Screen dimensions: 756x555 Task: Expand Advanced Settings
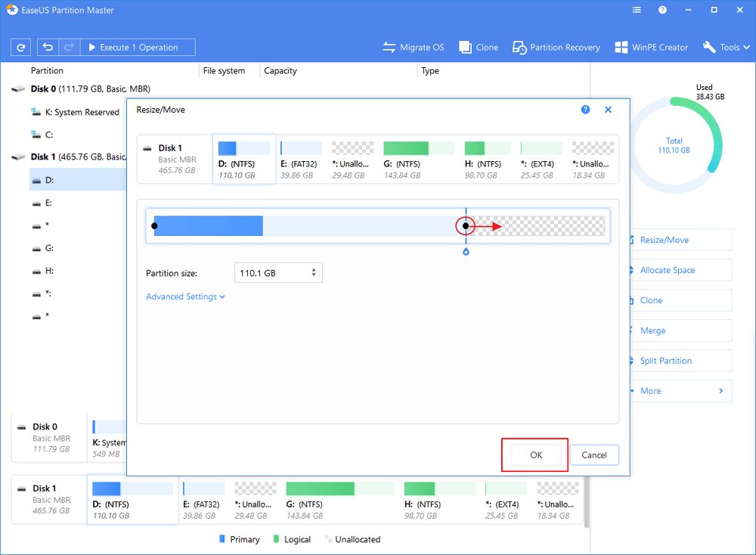185,296
